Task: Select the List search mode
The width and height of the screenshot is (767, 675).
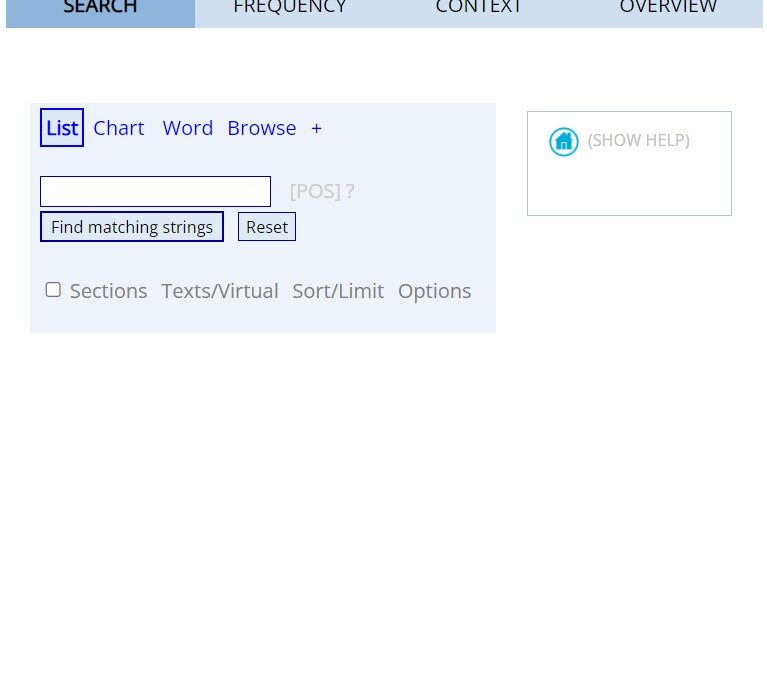Action: coord(62,128)
